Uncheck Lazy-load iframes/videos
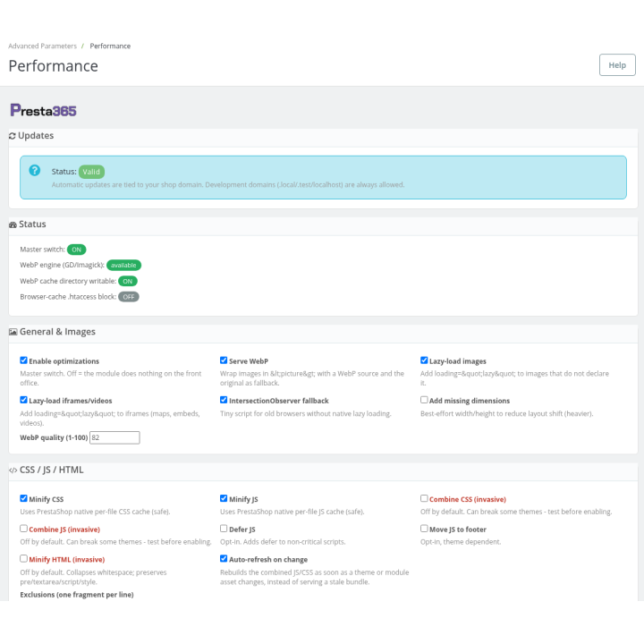The width and height of the screenshot is (644, 644). (24, 400)
